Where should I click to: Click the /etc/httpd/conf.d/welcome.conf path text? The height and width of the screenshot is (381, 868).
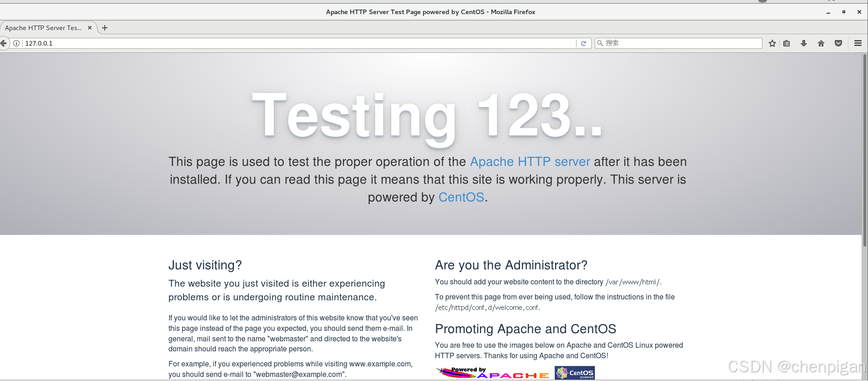[487, 308]
